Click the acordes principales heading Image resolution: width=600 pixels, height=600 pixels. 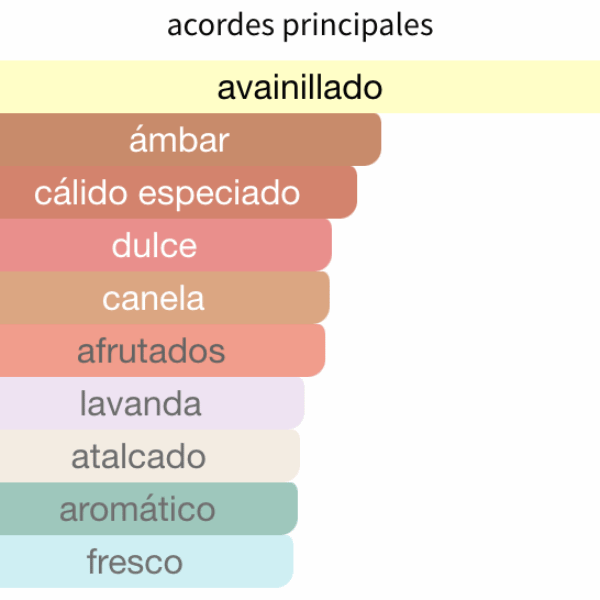300,26
